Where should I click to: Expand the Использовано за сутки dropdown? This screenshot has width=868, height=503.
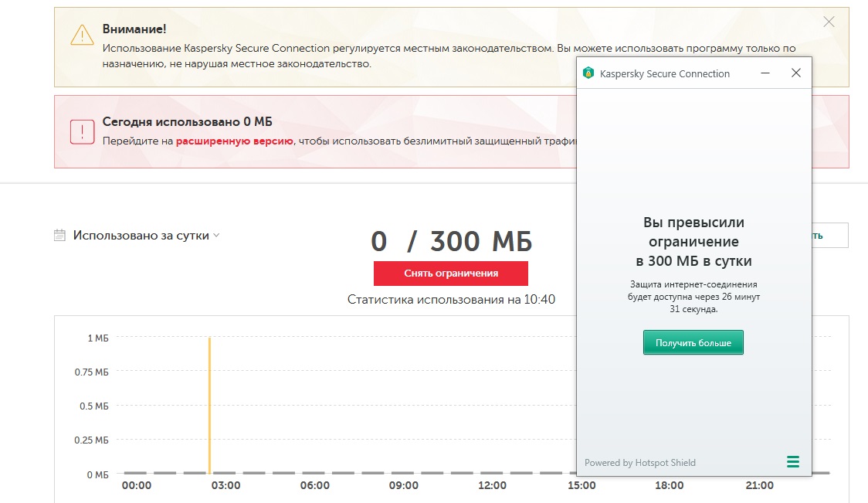point(216,236)
